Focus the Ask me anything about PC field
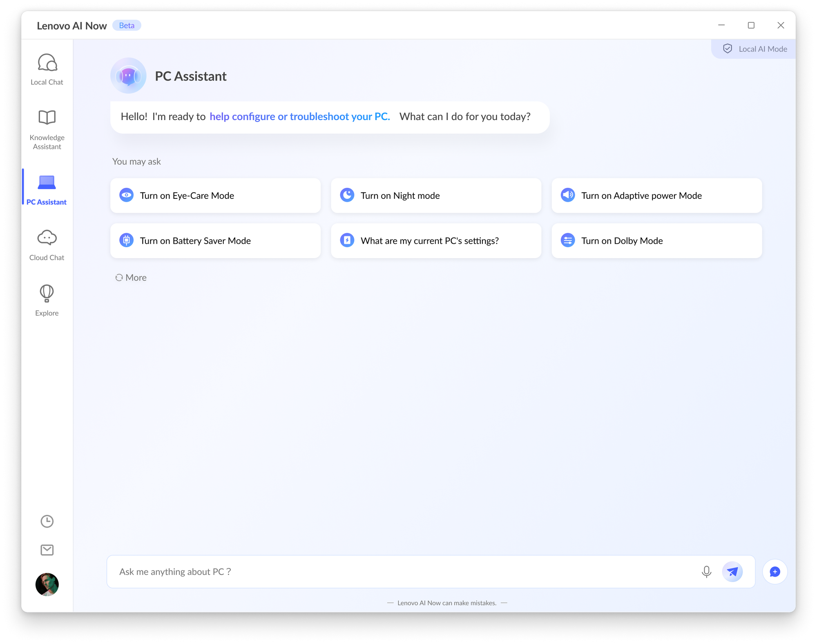This screenshot has height=644, width=817. coord(404,571)
